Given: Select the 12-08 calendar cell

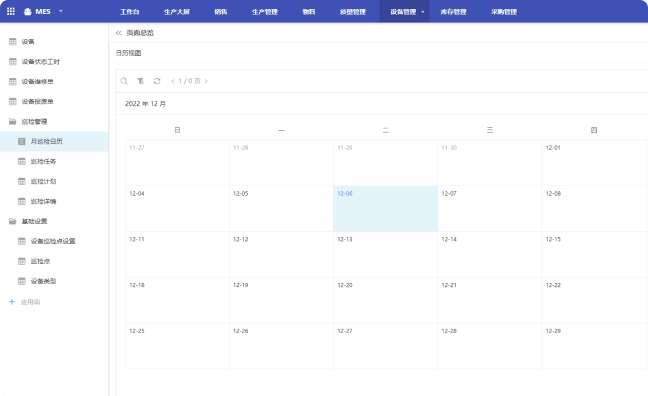Looking at the screenshot, I should pos(594,208).
